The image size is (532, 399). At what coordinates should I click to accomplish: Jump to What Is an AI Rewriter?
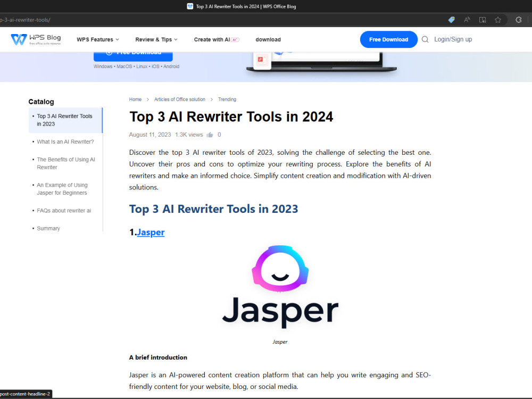(65, 142)
